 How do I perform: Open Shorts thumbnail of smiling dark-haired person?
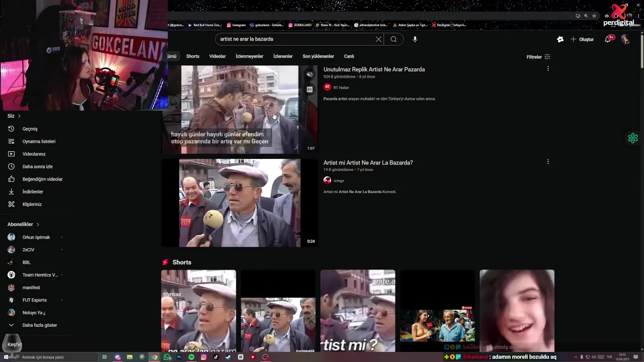click(x=517, y=311)
